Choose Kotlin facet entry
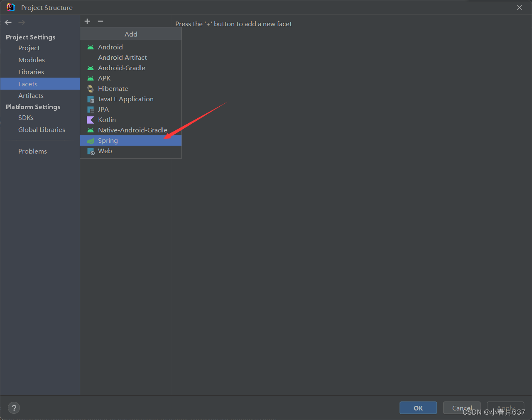This screenshot has width=532, height=420. tap(131, 120)
